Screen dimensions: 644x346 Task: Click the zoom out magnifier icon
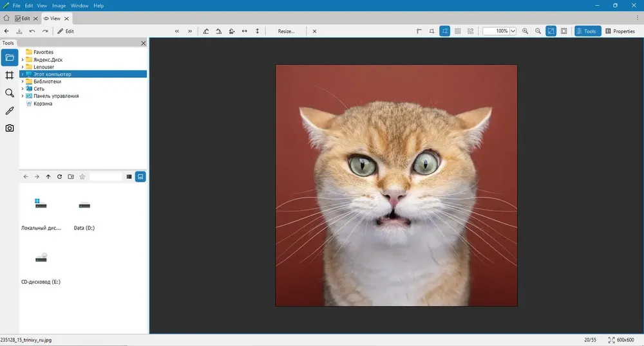[538, 31]
